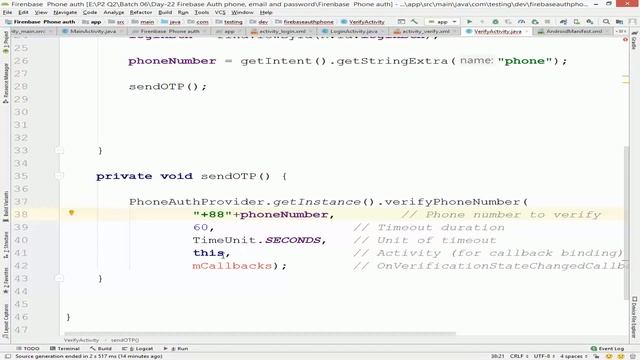Click the Profile app toolbar icon
Screen dimensions: 640x360
coord(522,22)
